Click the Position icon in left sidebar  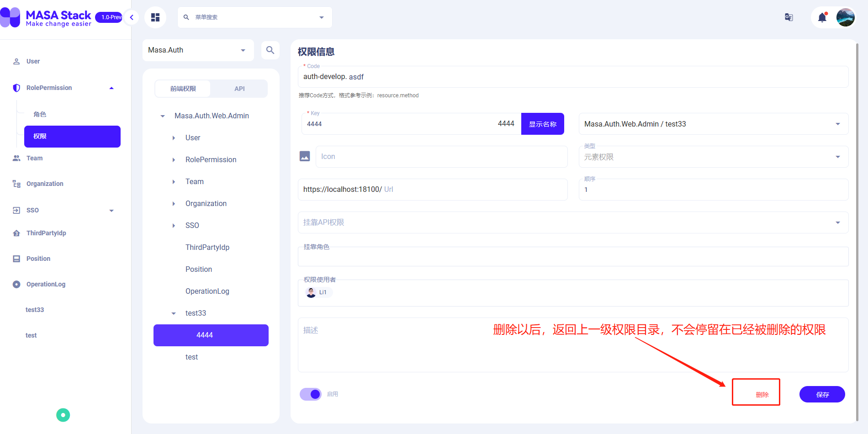pos(16,259)
